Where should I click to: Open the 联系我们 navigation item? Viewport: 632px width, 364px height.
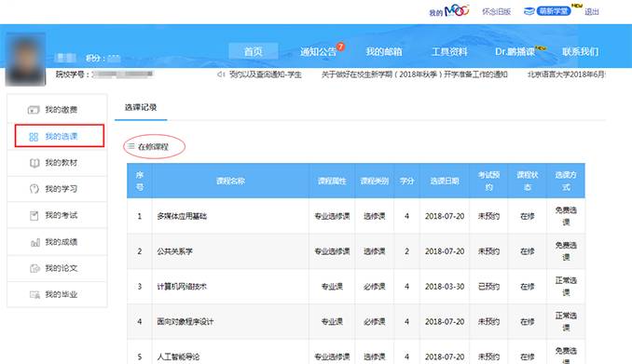click(580, 51)
